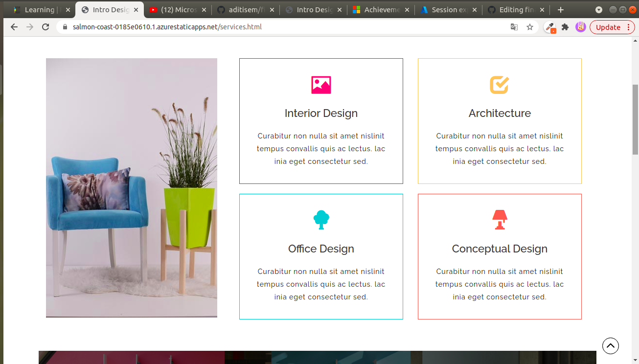Open the Chrome three-dot menu
Image resolution: width=639 pixels, height=364 pixels.
coord(628,27)
